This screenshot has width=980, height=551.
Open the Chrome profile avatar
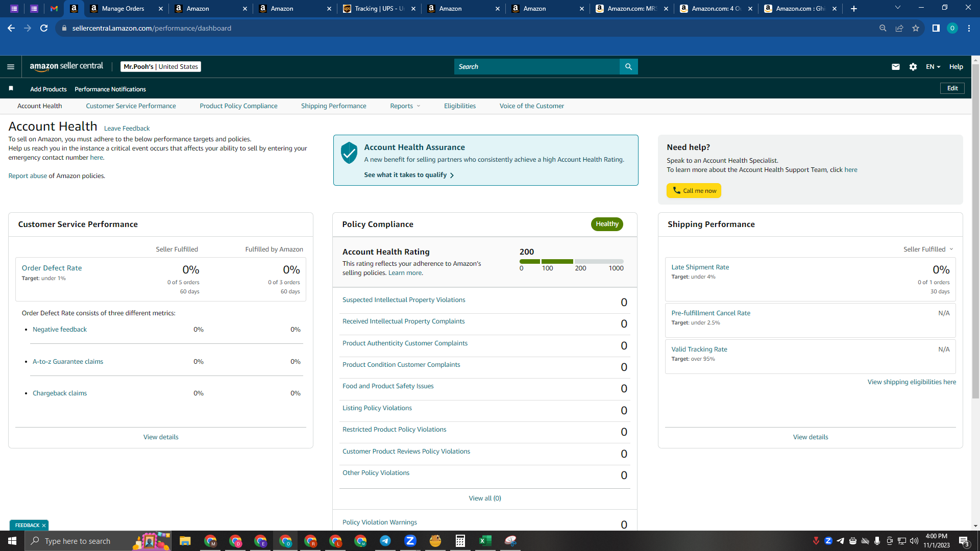click(952, 28)
